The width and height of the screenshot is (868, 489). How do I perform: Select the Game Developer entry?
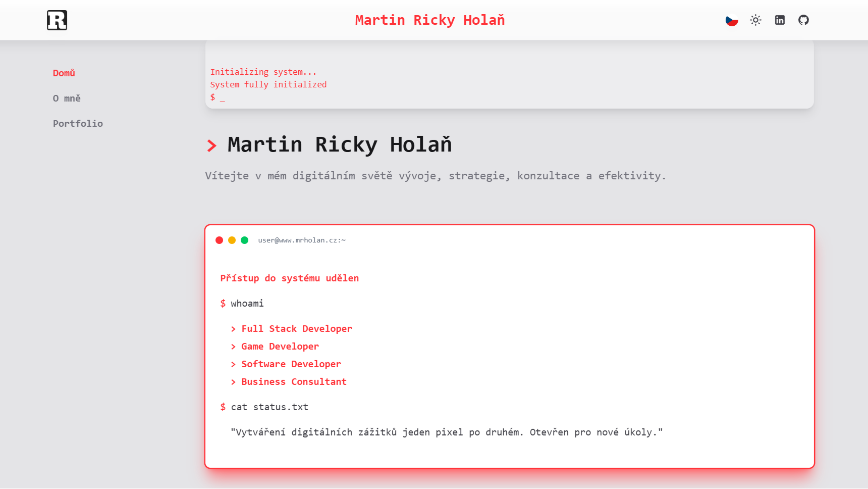[x=280, y=347]
